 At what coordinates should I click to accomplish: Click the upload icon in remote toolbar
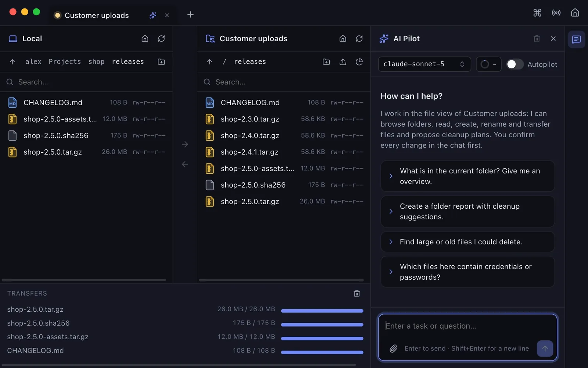click(x=343, y=62)
